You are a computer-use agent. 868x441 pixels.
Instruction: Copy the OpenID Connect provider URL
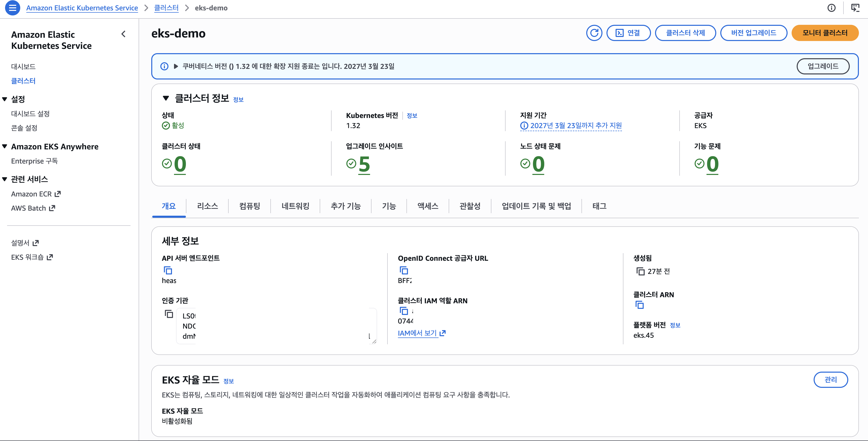404,270
